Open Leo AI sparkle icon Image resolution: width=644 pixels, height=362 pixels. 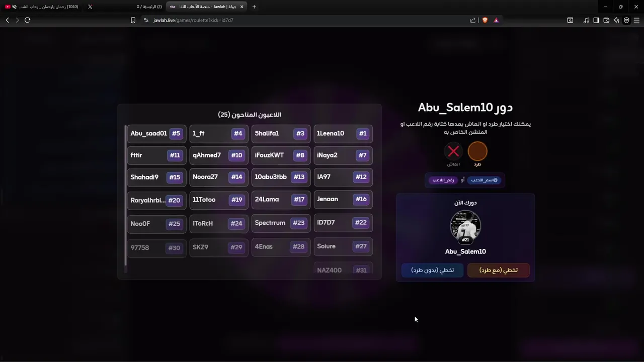click(x=616, y=20)
